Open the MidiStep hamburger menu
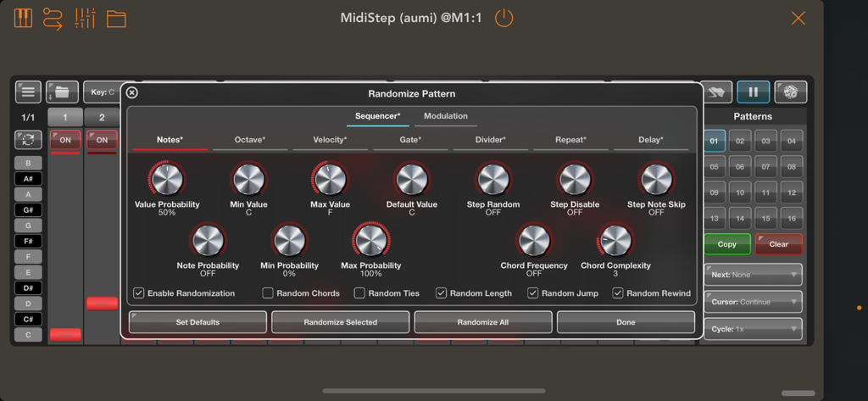The image size is (868, 401). (28, 92)
